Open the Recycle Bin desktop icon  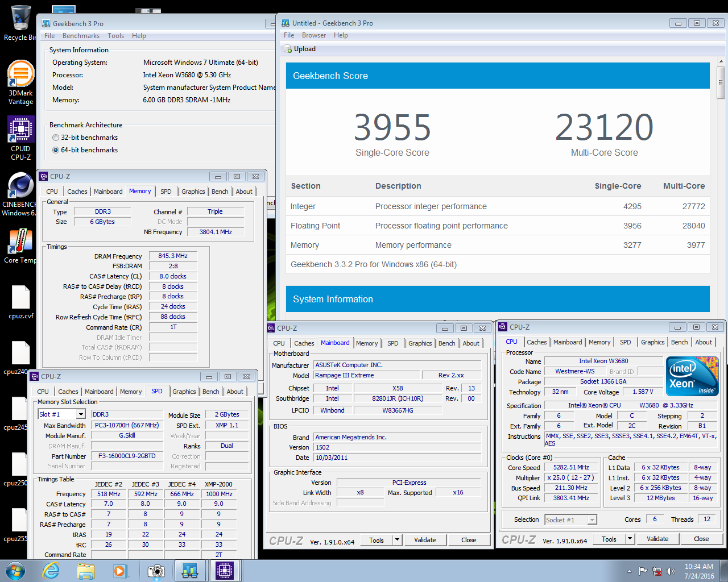tap(20, 23)
